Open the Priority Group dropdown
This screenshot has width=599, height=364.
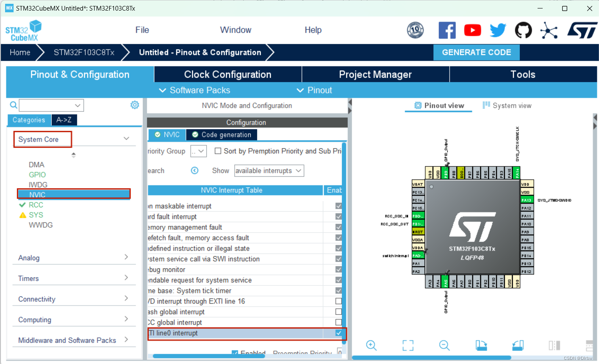coord(198,151)
